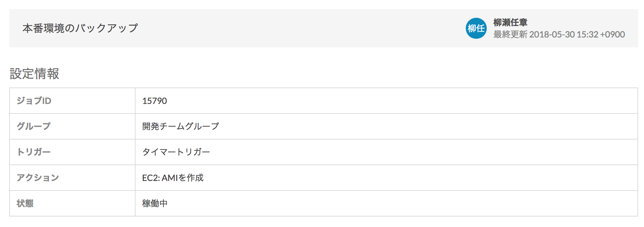Click the group value 開発チームグループ
Image resolution: width=644 pixels, height=227 pixels.
[x=181, y=126]
